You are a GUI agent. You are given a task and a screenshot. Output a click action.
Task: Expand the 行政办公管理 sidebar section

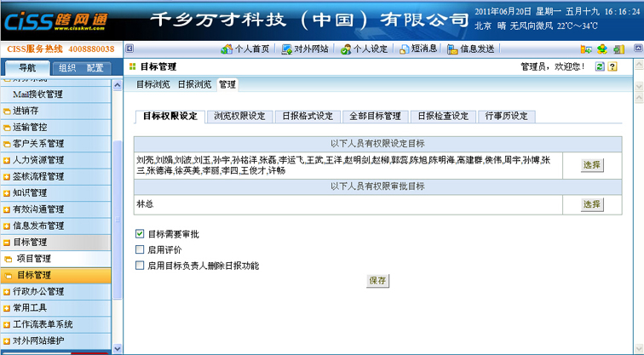(37, 292)
